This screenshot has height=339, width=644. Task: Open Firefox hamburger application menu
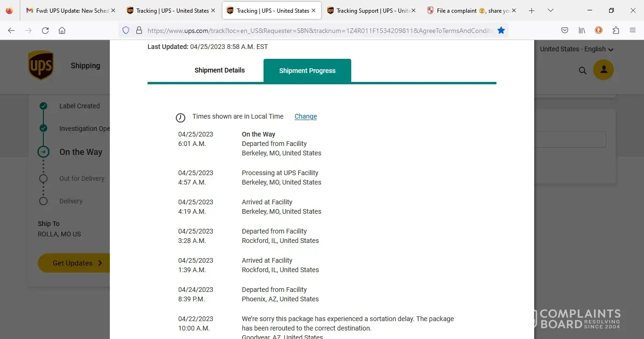(x=633, y=30)
